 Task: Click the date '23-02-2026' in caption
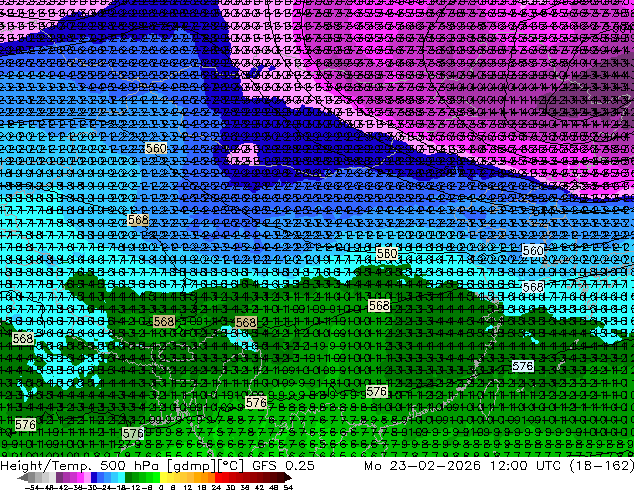[435, 466]
